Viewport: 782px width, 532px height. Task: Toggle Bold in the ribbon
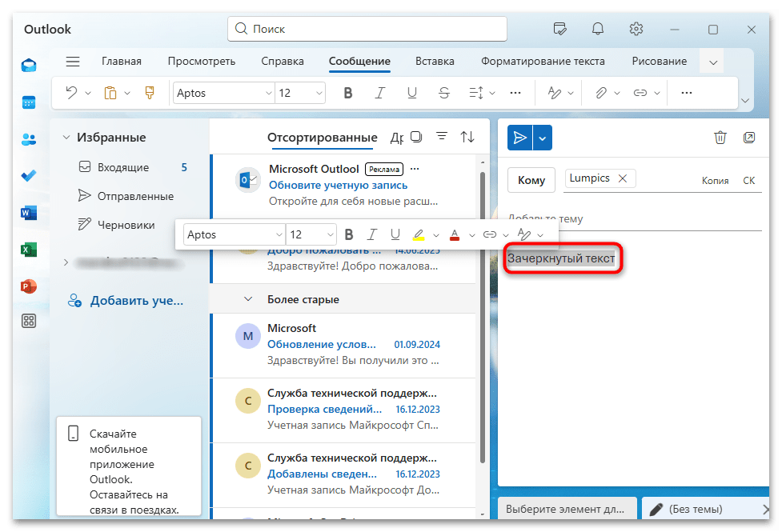coord(348,93)
